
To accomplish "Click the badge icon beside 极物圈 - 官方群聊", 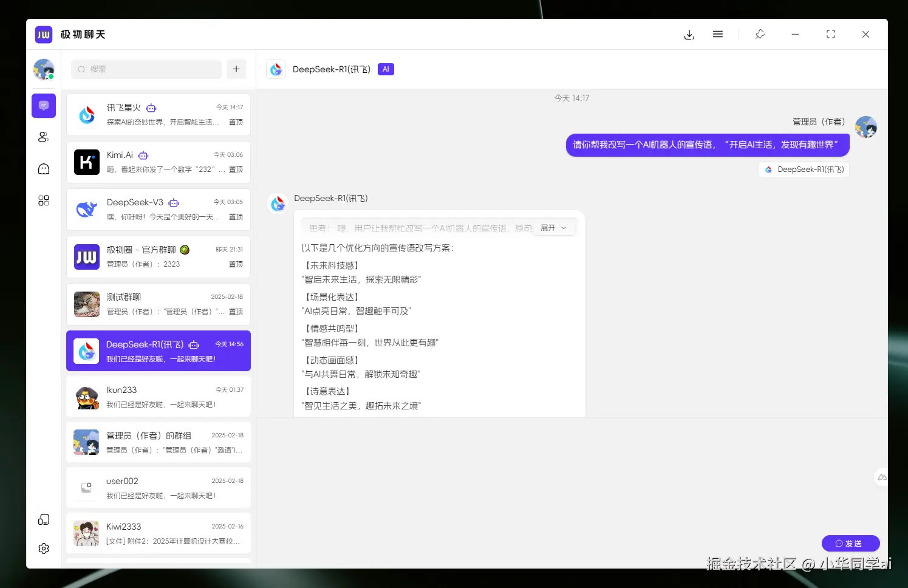I will pyautogui.click(x=185, y=250).
